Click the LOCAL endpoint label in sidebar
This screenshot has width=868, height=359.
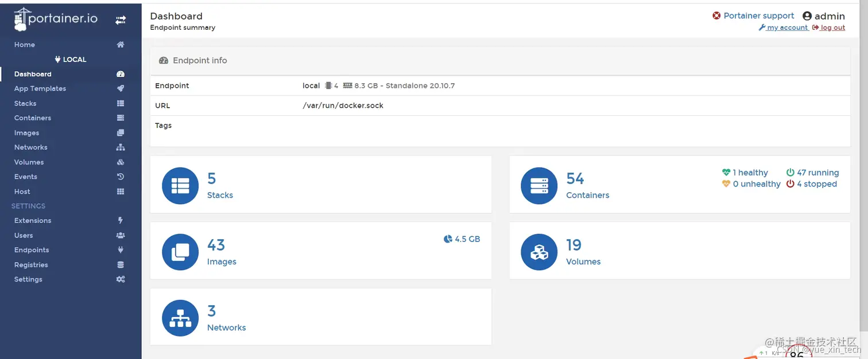71,60
